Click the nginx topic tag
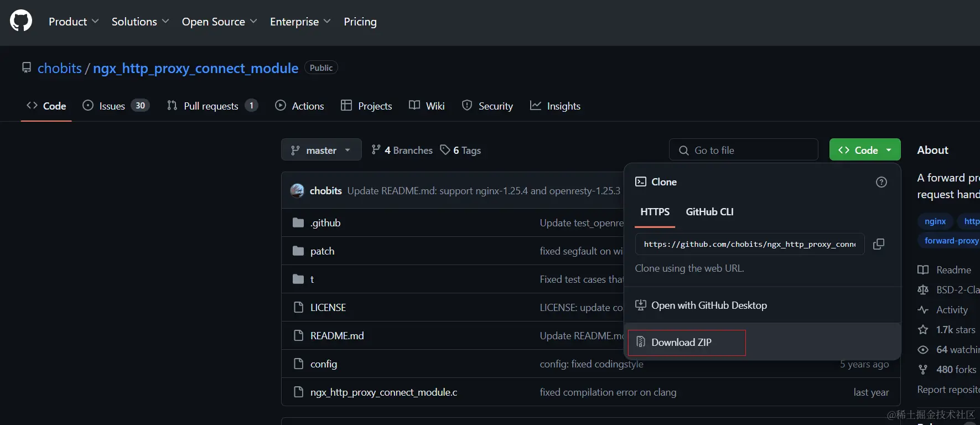 pyautogui.click(x=935, y=221)
